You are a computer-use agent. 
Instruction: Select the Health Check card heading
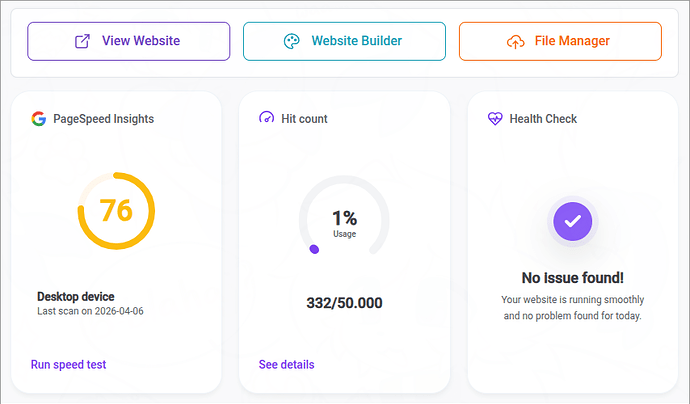pos(543,119)
